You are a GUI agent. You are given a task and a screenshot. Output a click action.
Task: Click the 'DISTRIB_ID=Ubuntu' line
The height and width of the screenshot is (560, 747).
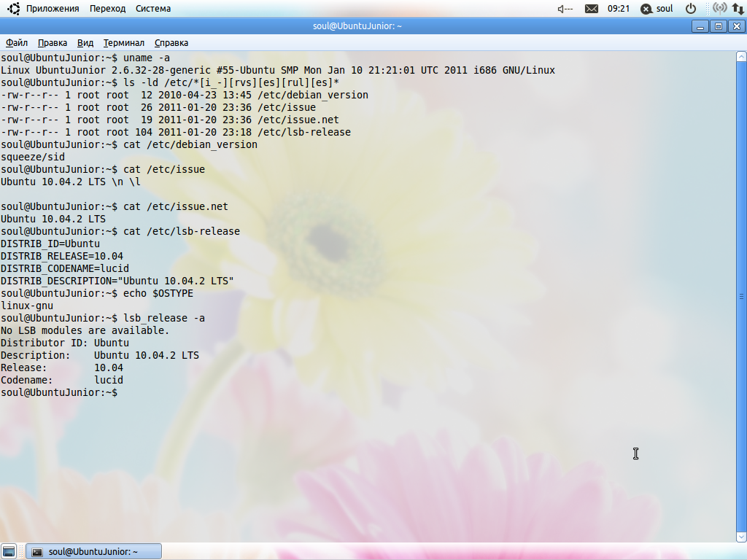point(50,244)
